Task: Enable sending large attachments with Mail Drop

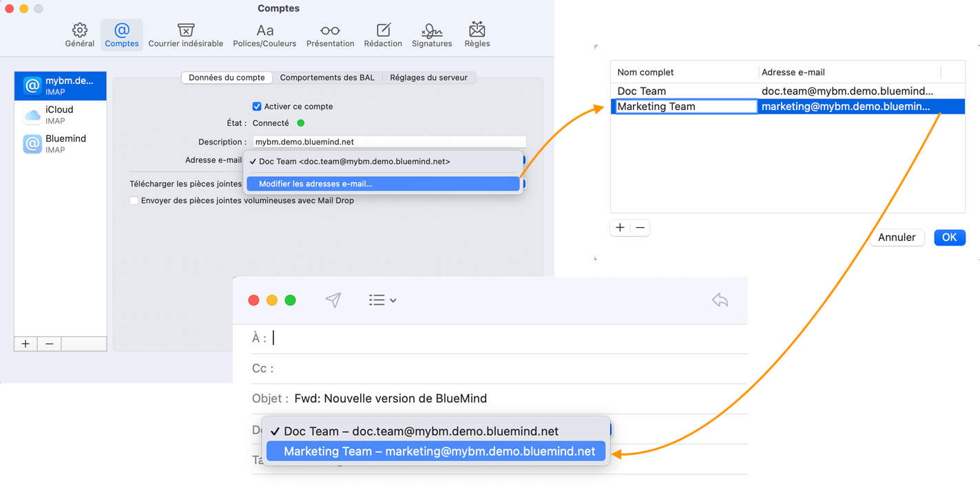Action: click(x=134, y=201)
